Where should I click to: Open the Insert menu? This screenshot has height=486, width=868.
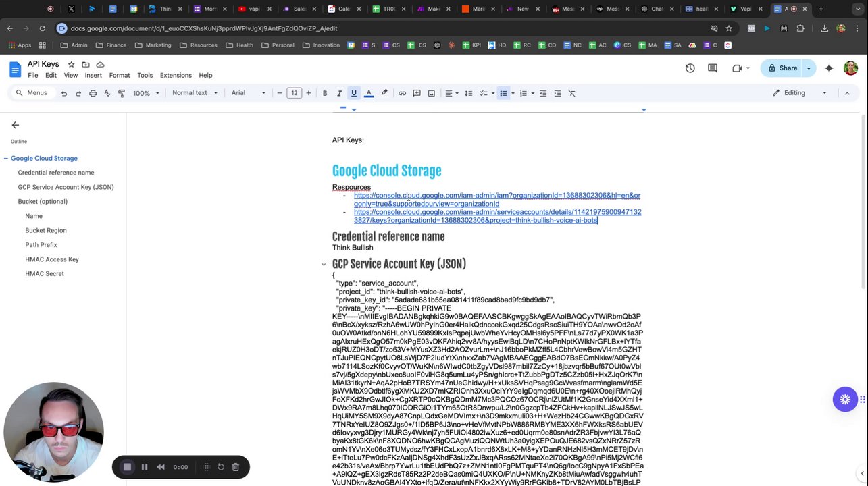pyautogui.click(x=93, y=75)
